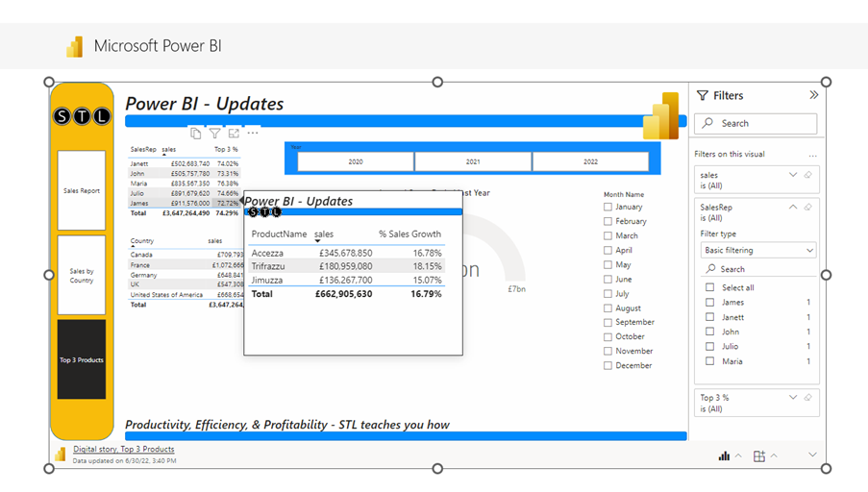868x492 pixels.
Task: Check Maria in the SalesRep filter
Action: [709, 361]
